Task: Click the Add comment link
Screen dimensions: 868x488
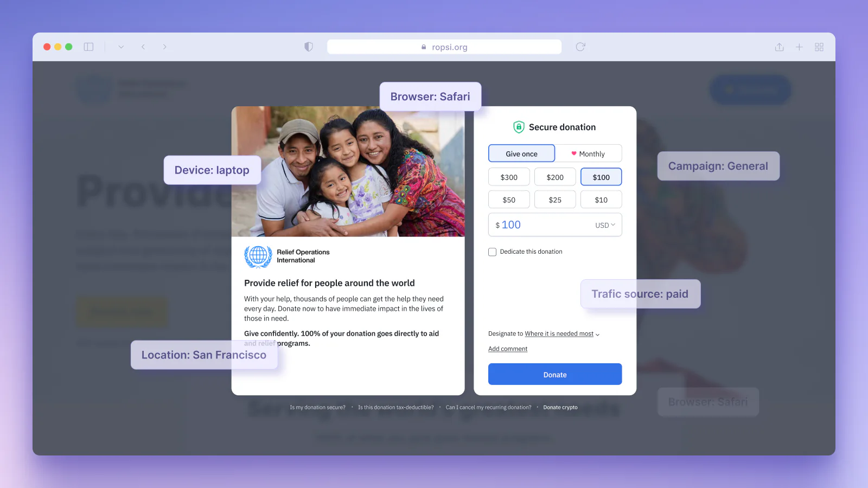Action: 508,349
